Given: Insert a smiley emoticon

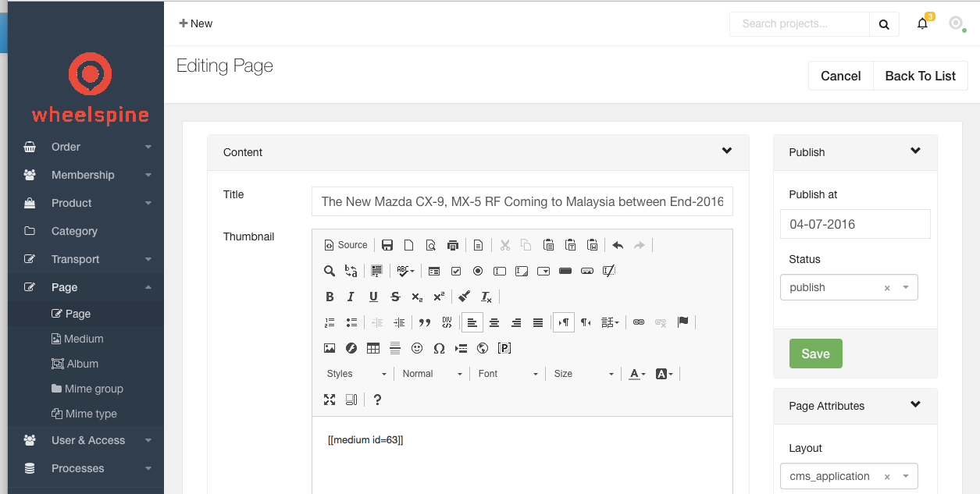Looking at the screenshot, I should 417,348.
